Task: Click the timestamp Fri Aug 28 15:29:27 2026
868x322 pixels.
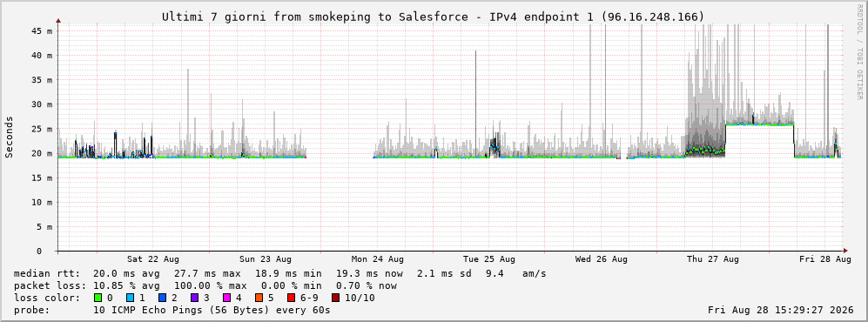Action: pos(781,310)
